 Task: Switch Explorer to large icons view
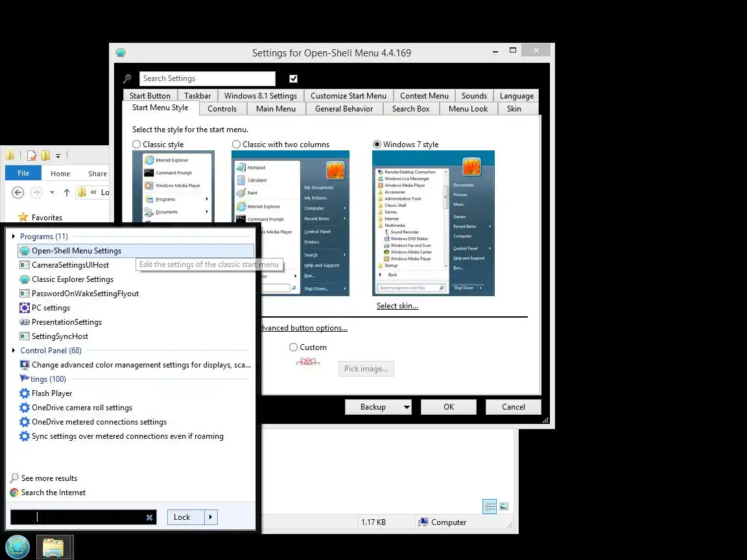(x=504, y=507)
